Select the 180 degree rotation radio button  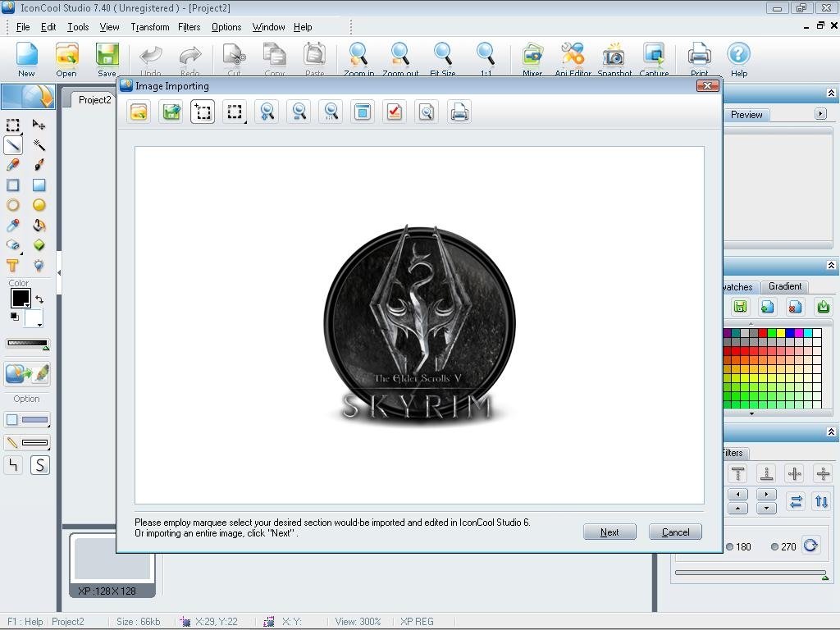point(729,547)
